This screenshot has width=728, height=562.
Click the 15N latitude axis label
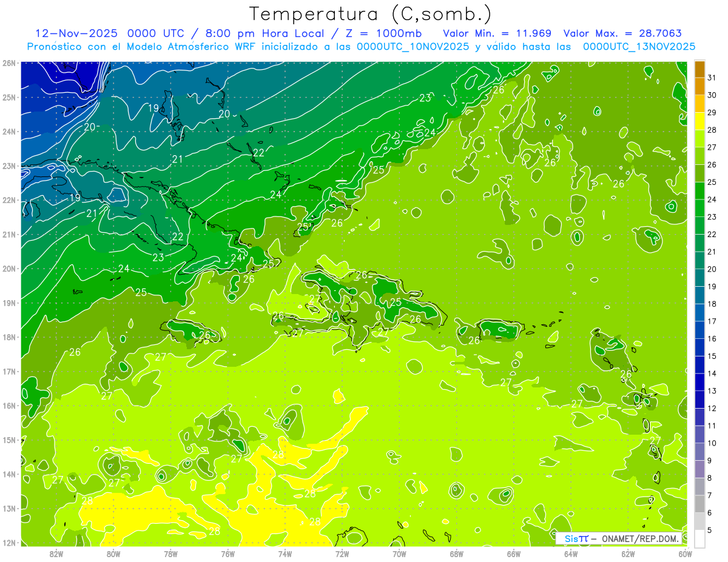click(9, 440)
